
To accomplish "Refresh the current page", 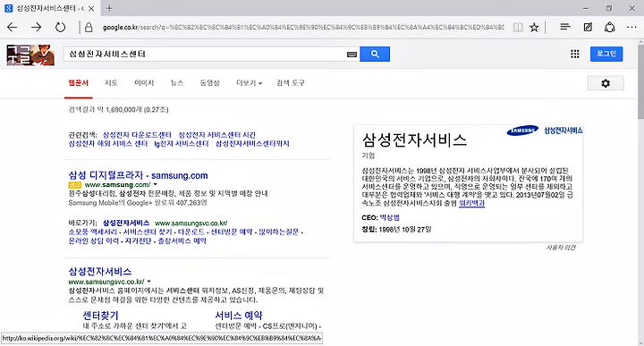I will [61, 28].
